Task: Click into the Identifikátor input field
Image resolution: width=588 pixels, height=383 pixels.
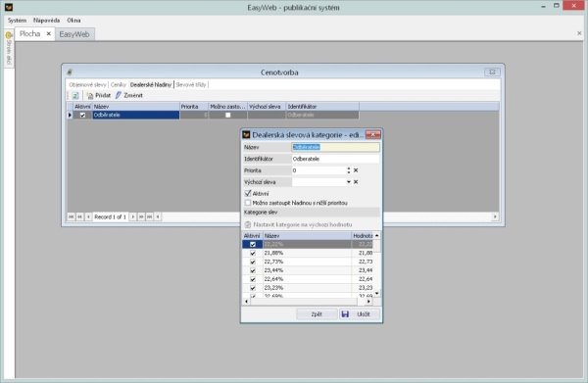Action: coord(335,159)
